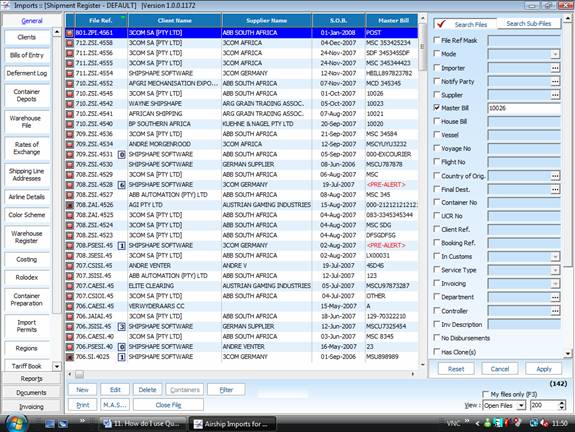Tick the Mode filter checkbox
Viewport: 575px width, 432px height.
coord(436,53)
